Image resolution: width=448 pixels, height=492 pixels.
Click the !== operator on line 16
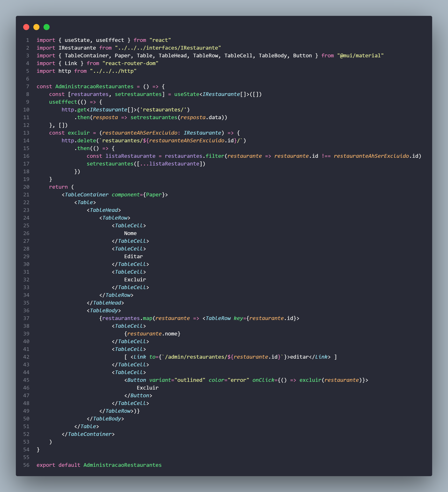pos(326,156)
